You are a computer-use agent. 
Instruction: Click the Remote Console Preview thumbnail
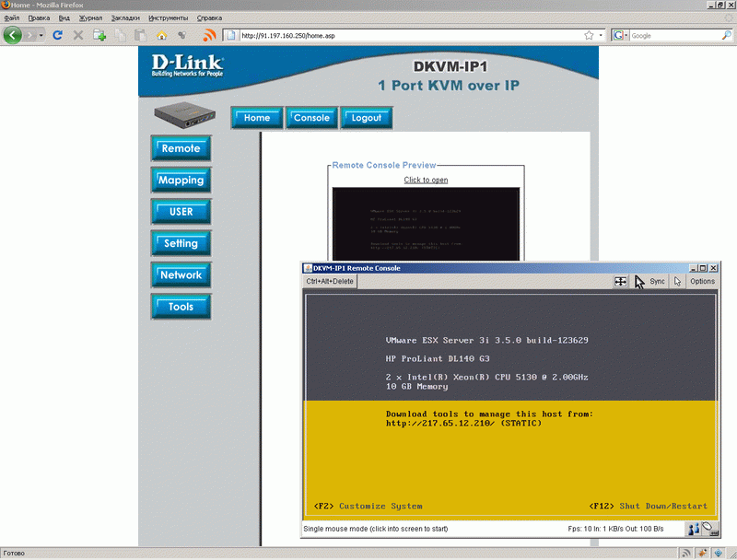coord(426,224)
